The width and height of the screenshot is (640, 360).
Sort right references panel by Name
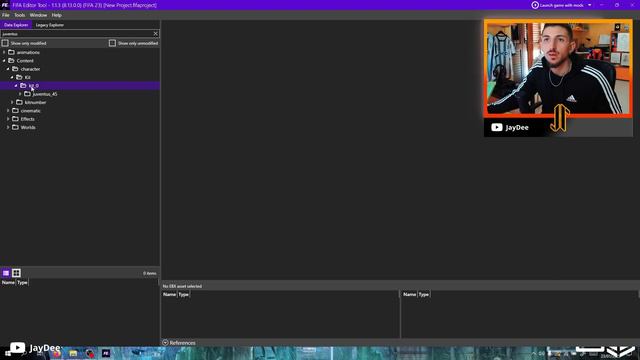coord(409,294)
